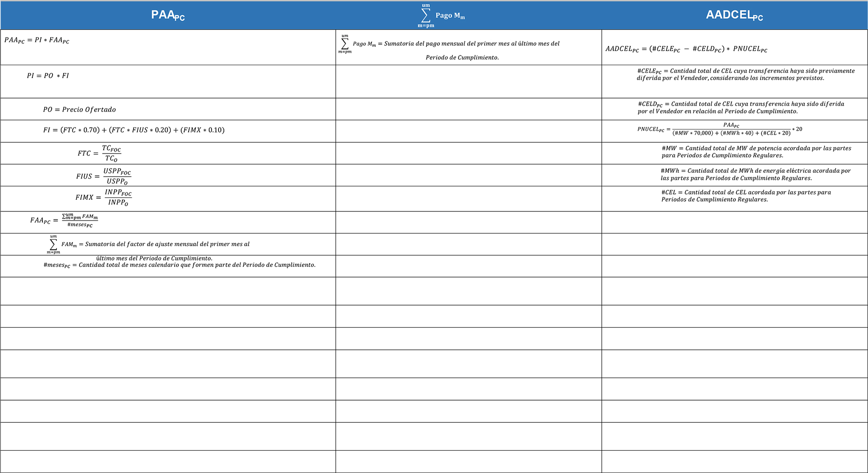Click the PAA PC column header

click(168, 15)
